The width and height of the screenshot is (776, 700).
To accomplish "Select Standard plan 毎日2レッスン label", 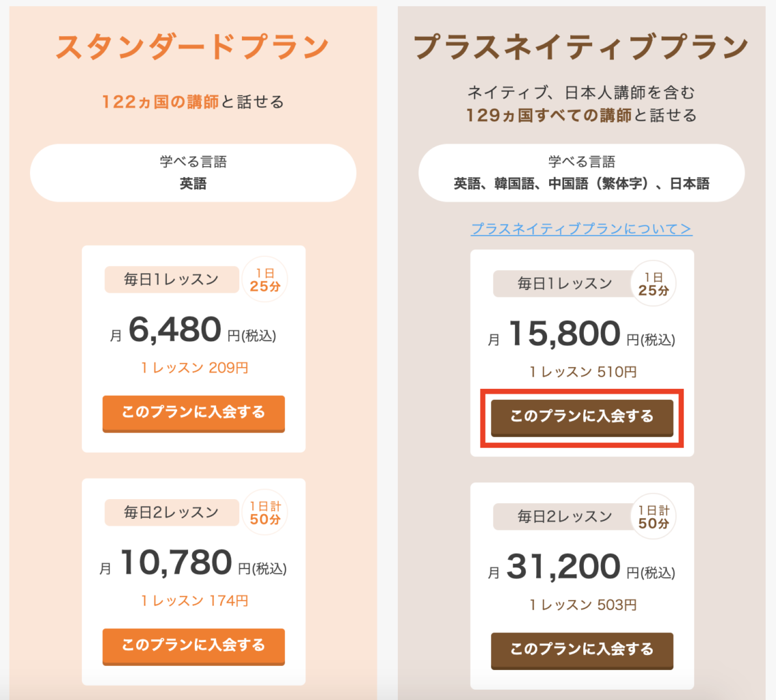I will [171, 513].
